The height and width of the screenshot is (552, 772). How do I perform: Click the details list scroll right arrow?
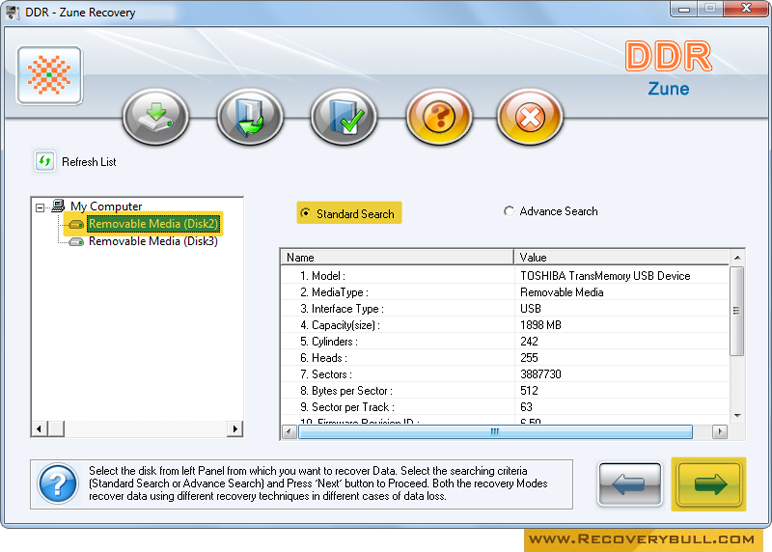(720, 432)
